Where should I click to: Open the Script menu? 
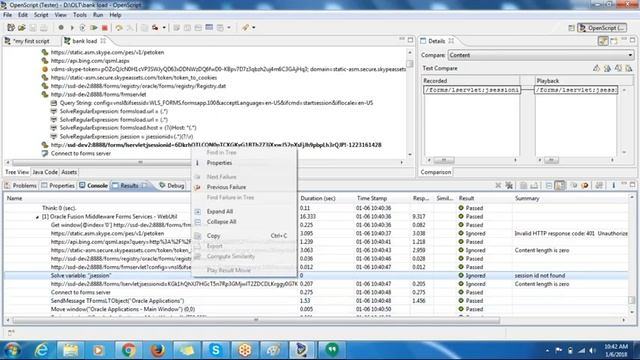41,15
